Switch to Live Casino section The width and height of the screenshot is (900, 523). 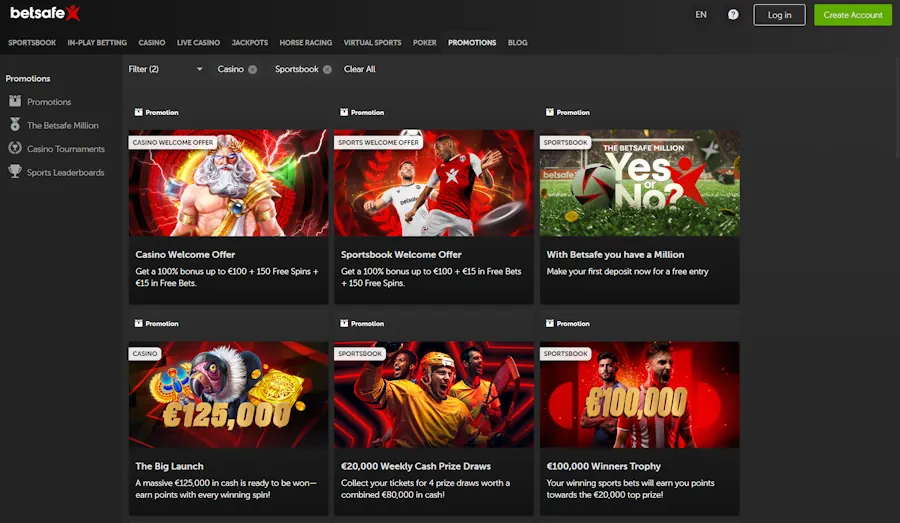[198, 42]
